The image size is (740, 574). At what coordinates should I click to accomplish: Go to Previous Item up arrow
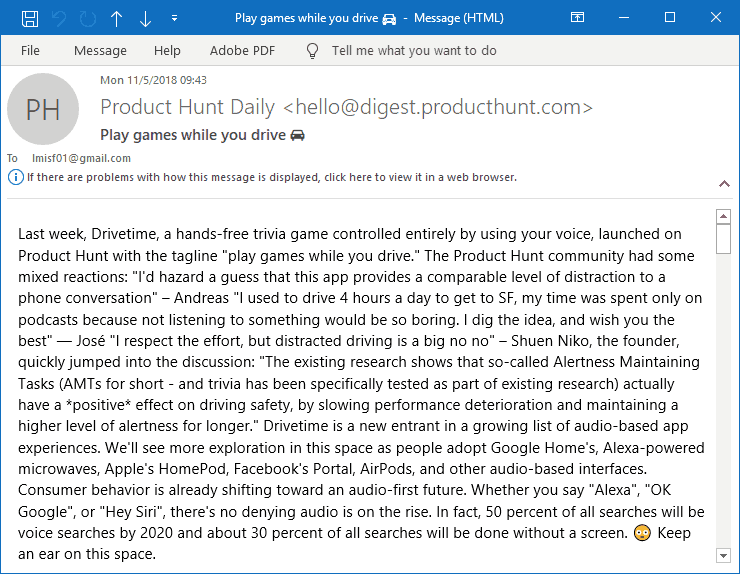117,18
